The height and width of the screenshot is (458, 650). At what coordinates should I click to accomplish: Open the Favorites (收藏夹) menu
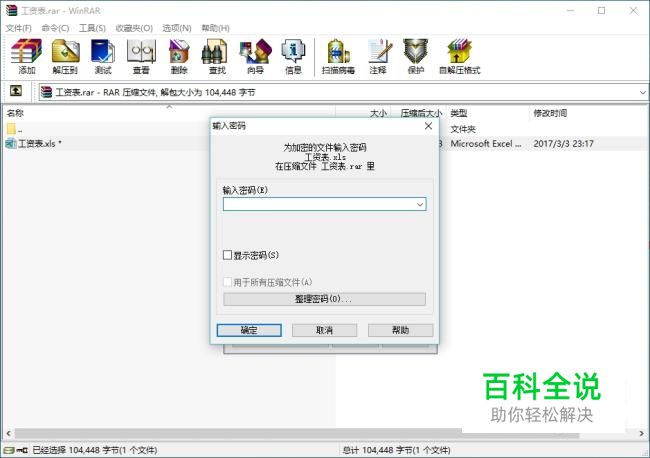point(134,28)
